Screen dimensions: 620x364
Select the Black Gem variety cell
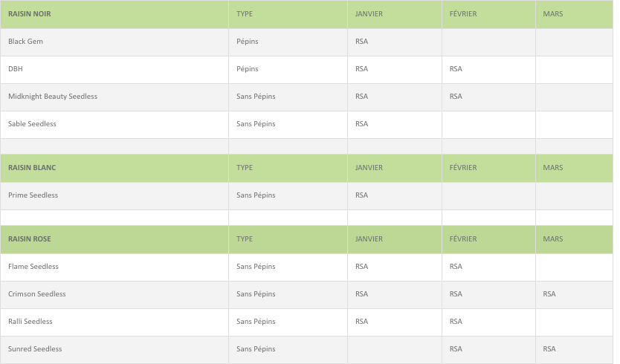tap(114, 42)
